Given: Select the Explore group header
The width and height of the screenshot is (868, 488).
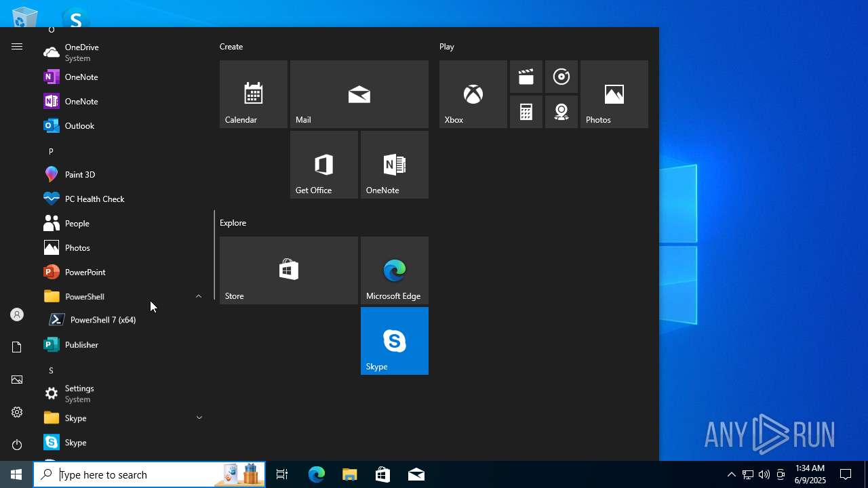Looking at the screenshot, I should coord(233,222).
